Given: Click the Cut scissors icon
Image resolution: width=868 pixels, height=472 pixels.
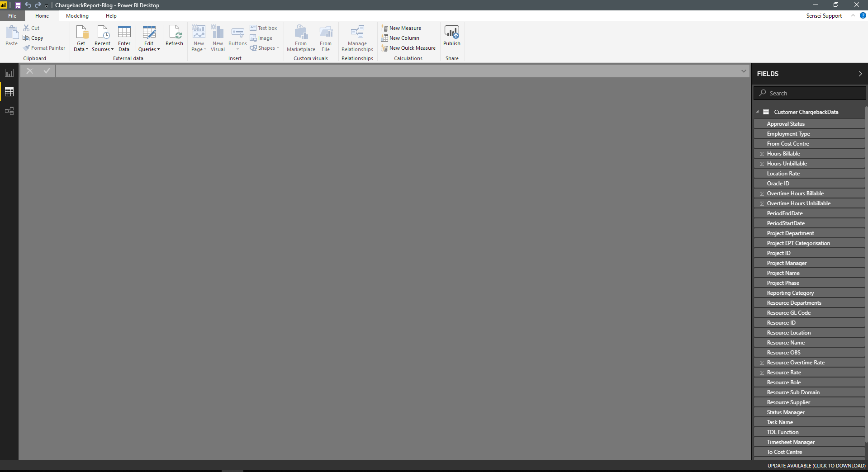Looking at the screenshot, I should (26, 28).
